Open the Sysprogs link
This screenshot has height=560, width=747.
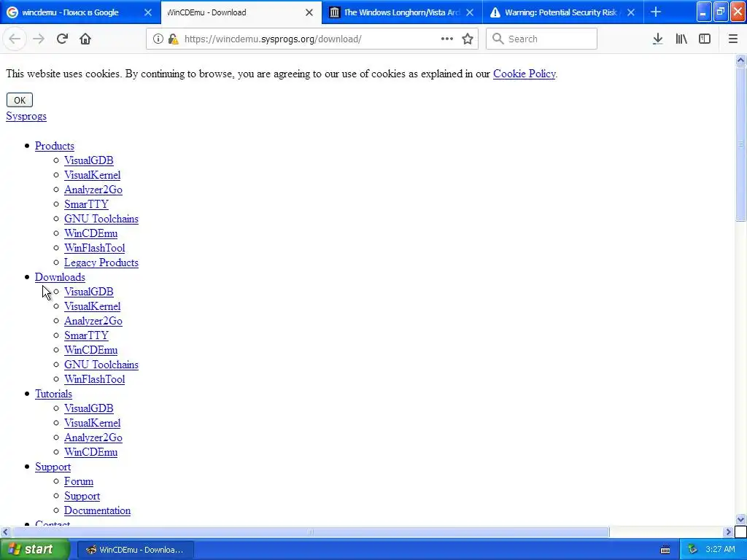coord(26,116)
